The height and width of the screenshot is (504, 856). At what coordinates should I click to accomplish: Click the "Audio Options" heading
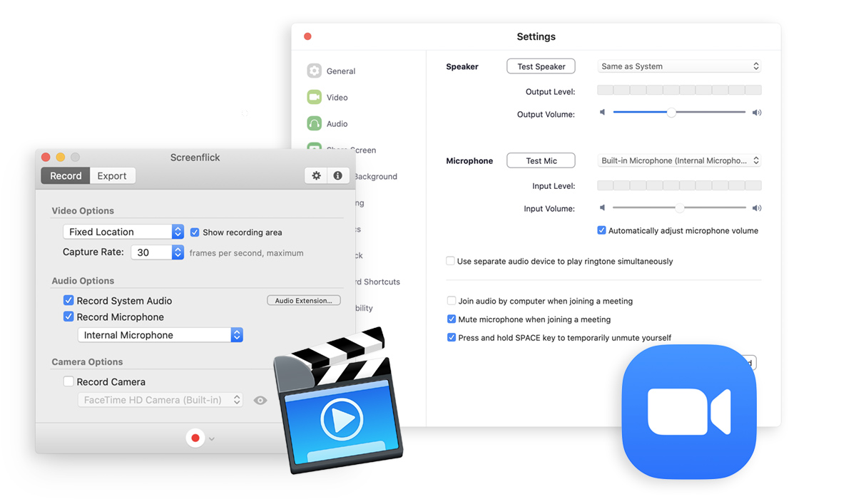pos(83,281)
